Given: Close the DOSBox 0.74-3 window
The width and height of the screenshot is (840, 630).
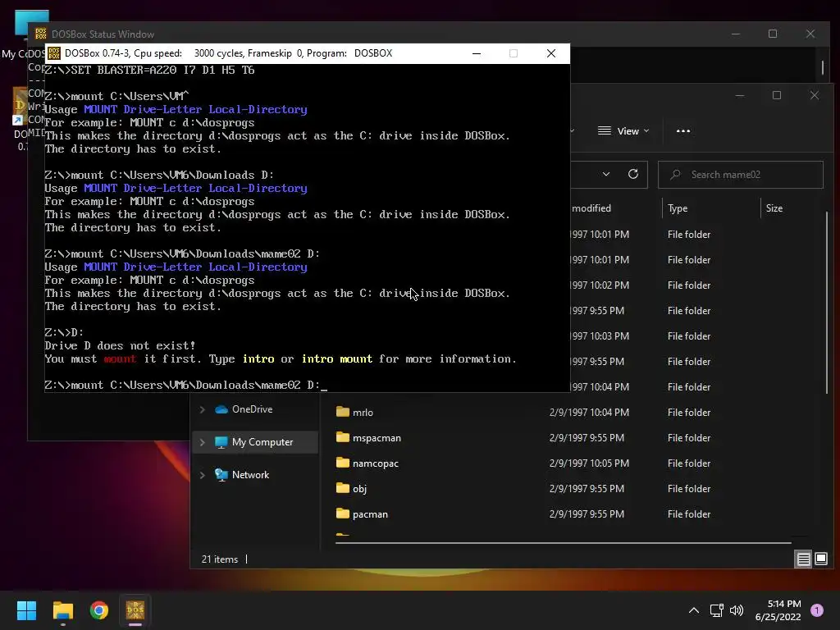Looking at the screenshot, I should (x=550, y=53).
